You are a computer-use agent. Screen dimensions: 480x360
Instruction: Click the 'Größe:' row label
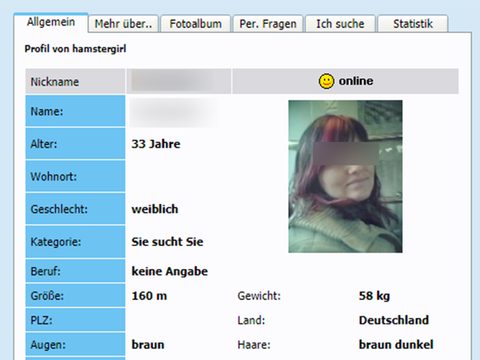click(x=47, y=296)
